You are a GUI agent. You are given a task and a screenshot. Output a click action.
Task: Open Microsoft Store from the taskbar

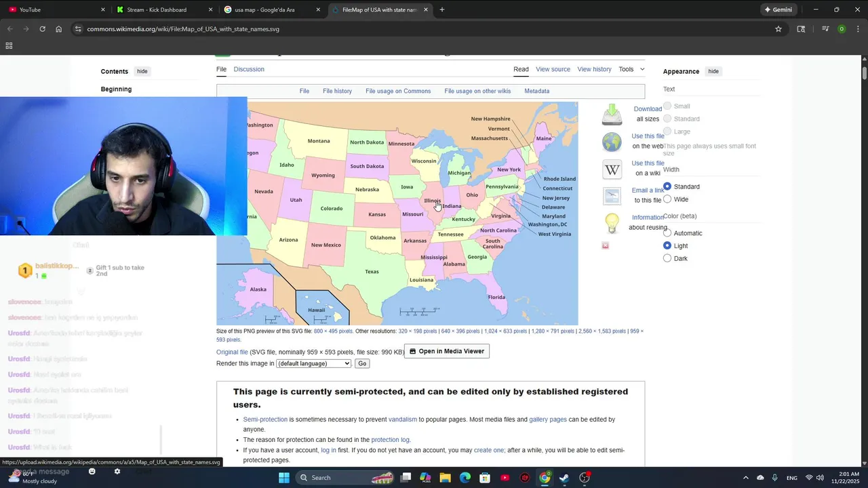point(485,478)
